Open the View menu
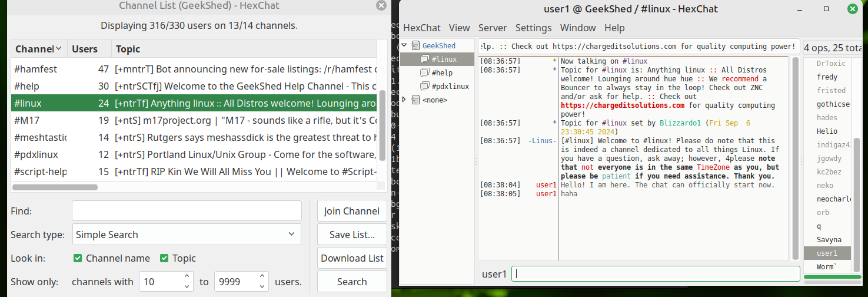868x297 pixels. tap(460, 28)
